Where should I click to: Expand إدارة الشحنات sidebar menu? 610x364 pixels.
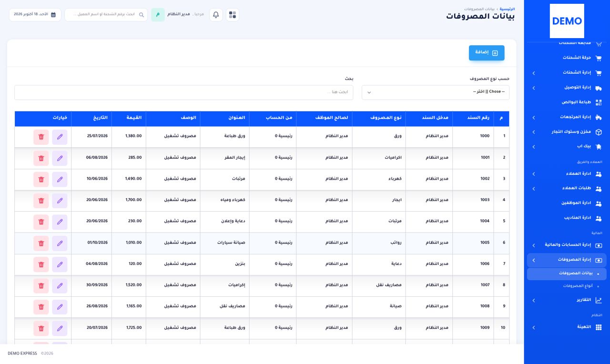[x=567, y=73]
